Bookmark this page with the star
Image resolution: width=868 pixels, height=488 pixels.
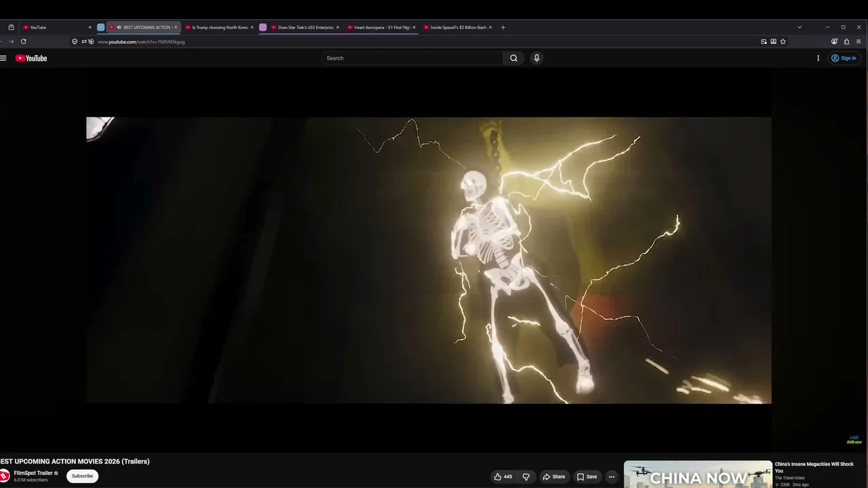pyautogui.click(x=783, y=41)
